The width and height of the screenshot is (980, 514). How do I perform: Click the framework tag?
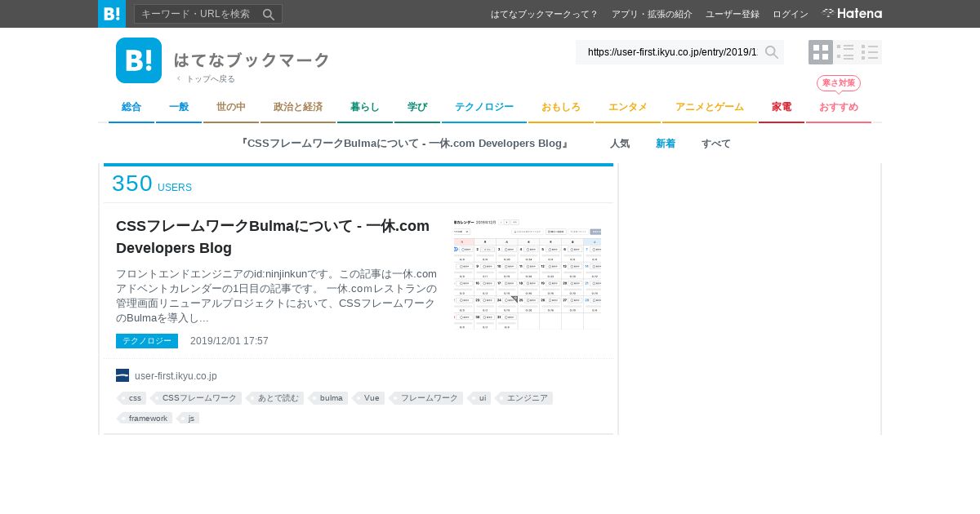pyautogui.click(x=145, y=418)
